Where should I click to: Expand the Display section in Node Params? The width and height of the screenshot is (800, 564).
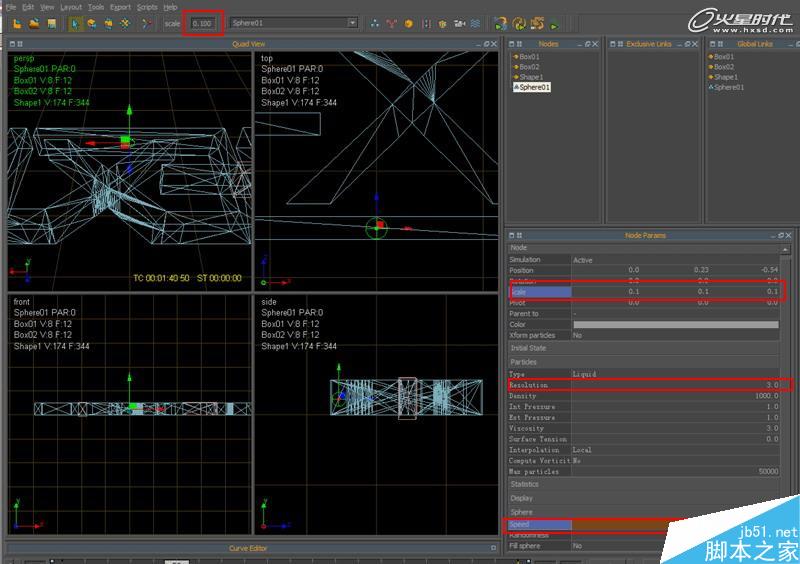point(522,498)
